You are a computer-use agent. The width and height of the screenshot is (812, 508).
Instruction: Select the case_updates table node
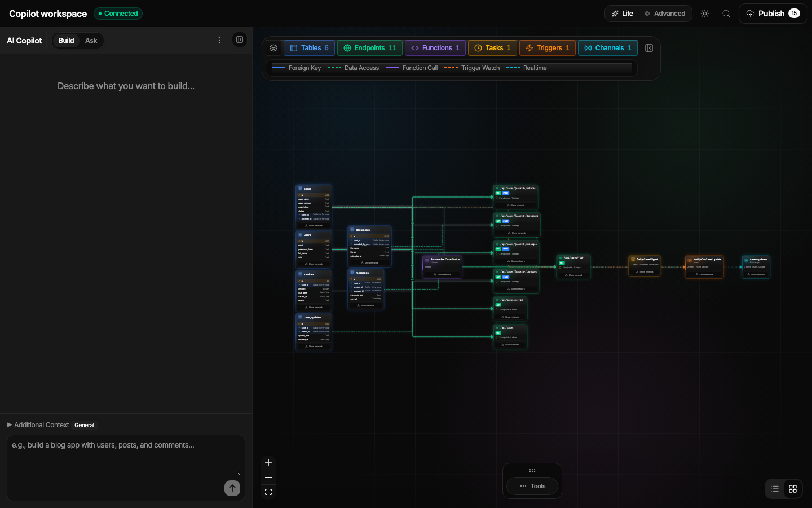(x=314, y=332)
